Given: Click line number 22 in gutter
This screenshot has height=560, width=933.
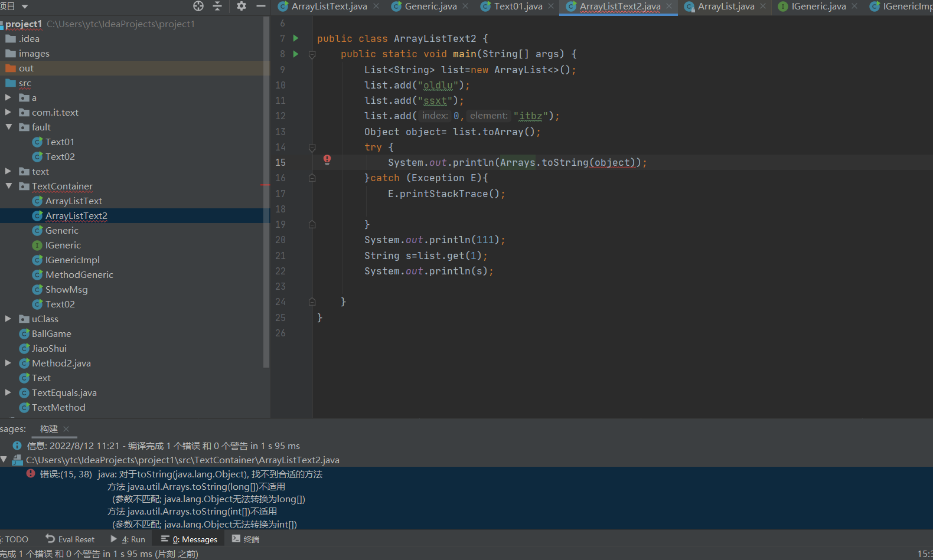Looking at the screenshot, I should (280, 271).
